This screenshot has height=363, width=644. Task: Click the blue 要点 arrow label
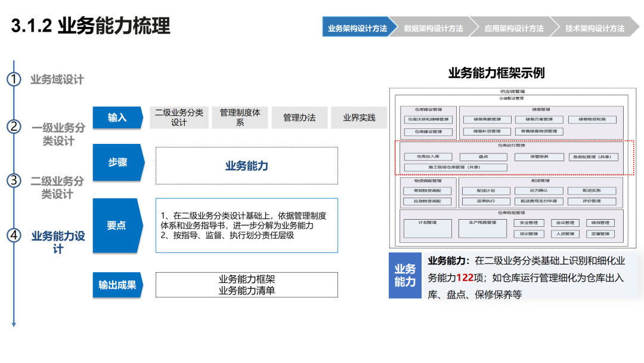117,225
